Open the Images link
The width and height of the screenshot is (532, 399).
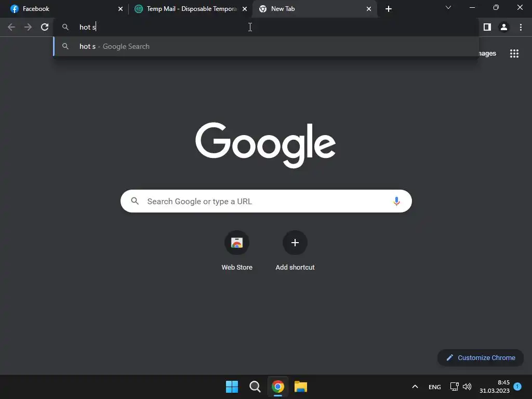point(487,54)
